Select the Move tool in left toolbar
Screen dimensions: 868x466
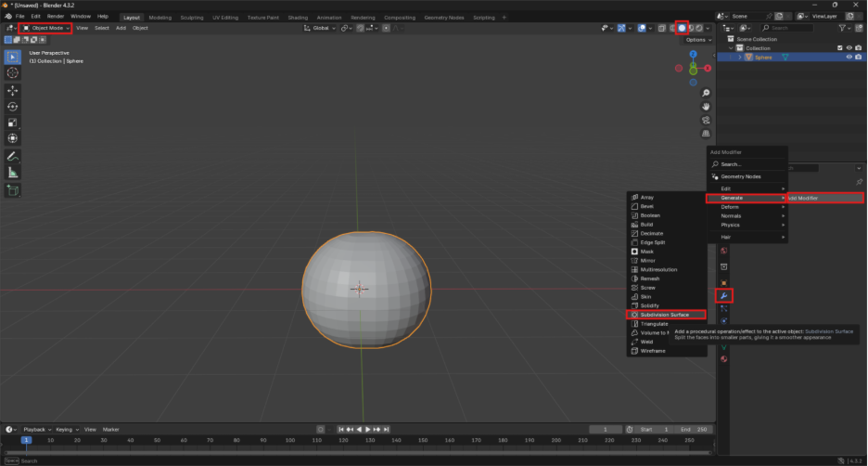[x=13, y=90]
